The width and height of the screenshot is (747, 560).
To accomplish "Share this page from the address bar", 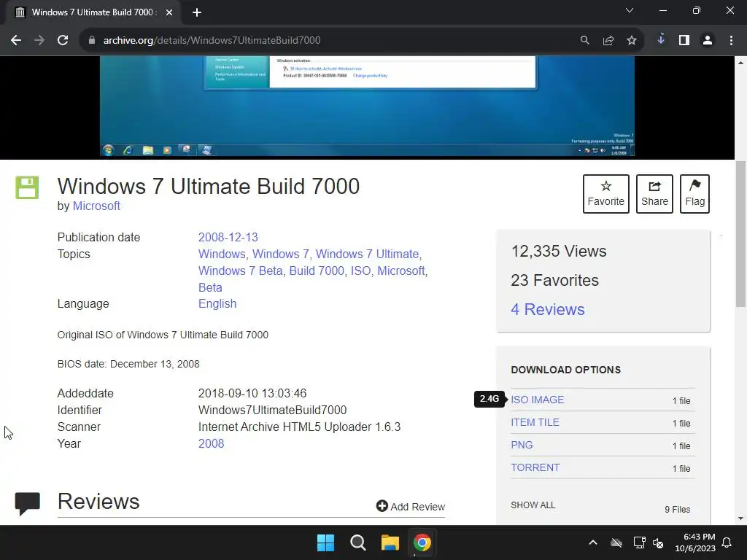I will pos(608,41).
